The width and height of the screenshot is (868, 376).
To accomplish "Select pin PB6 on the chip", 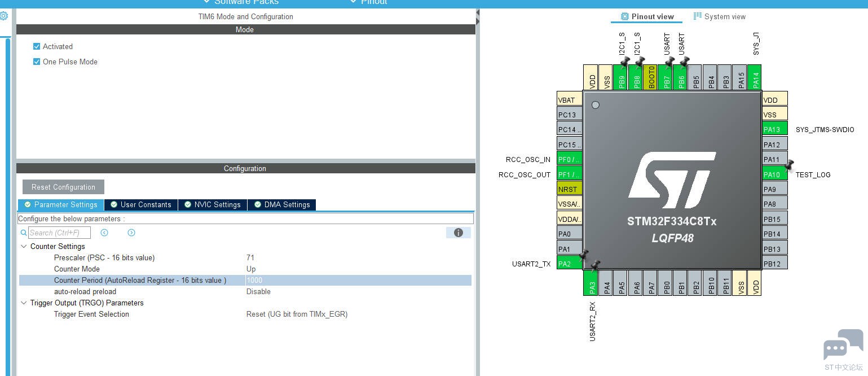I will (680, 77).
